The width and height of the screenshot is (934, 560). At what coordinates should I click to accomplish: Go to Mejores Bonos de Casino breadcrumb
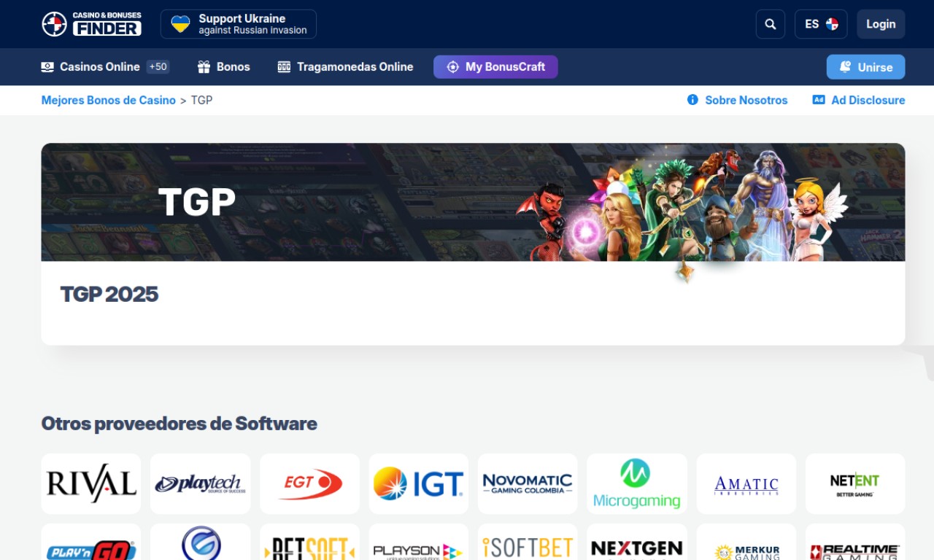click(x=109, y=101)
